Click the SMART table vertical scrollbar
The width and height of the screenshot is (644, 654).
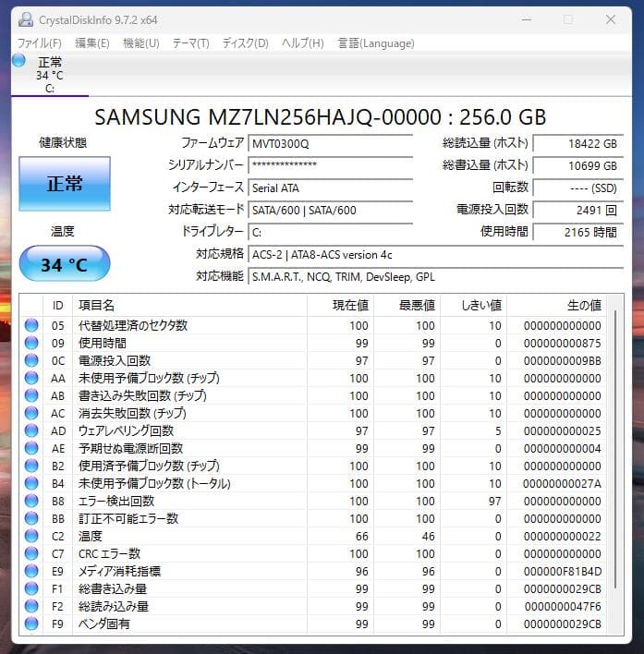pyautogui.click(x=615, y=451)
